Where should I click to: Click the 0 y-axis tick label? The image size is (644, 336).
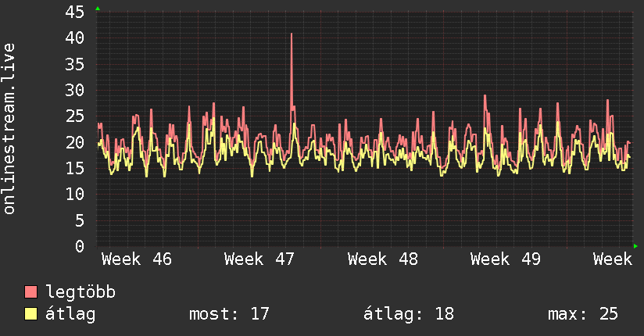80,246
